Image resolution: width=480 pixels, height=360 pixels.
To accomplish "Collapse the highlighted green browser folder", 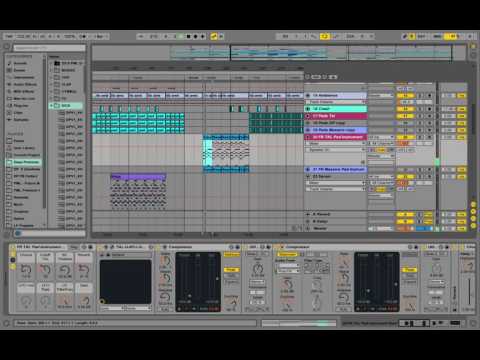I will [x=51, y=106].
